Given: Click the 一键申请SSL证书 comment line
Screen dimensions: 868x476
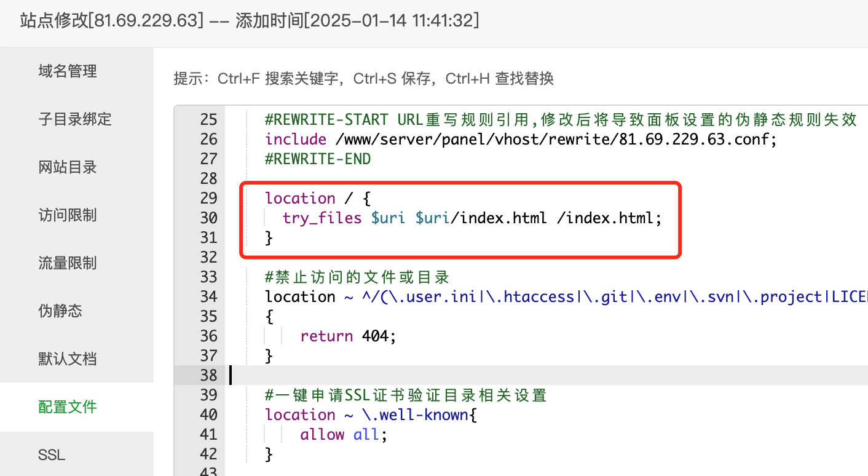Looking at the screenshot, I should click(x=406, y=395).
